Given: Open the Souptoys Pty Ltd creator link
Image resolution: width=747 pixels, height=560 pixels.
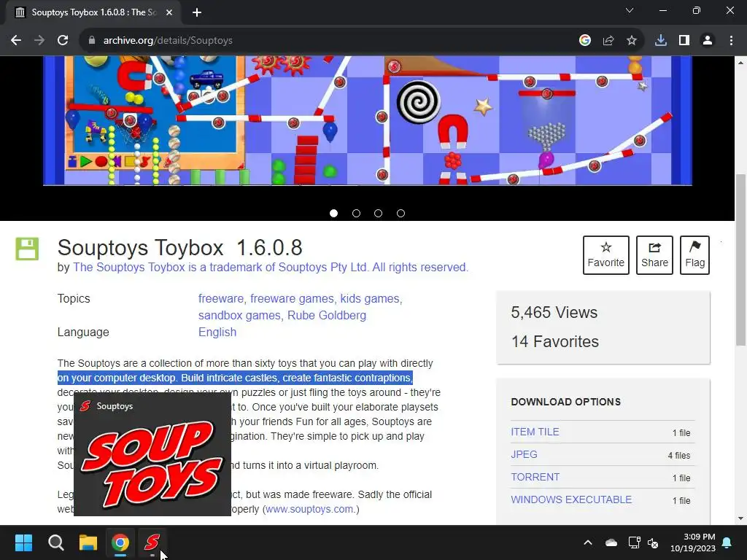Looking at the screenshot, I should pyautogui.click(x=271, y=267).
